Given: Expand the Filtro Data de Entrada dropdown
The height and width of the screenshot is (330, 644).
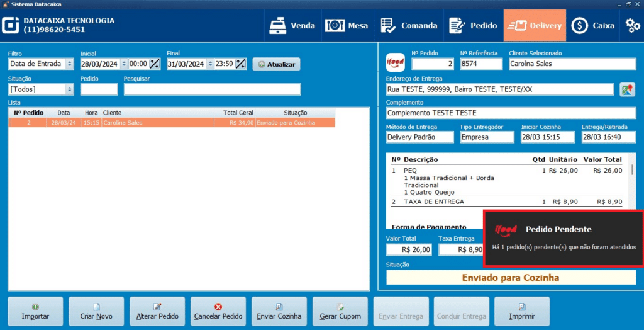Looking at the screenshot, I should [69, 64].
